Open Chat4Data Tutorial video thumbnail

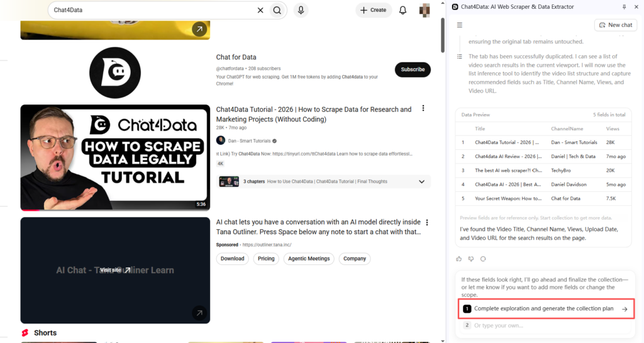[x=115, y=158]
